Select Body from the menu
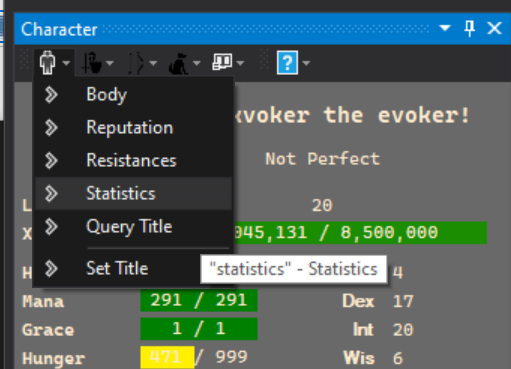Viewport: 511px width, 369px height. 133,95
